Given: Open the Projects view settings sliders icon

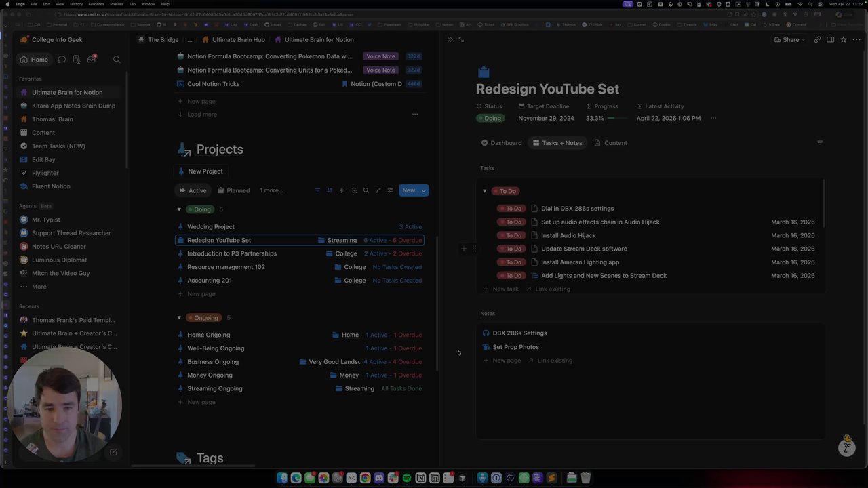Looking at the screenshot, I should click(390, 190).
